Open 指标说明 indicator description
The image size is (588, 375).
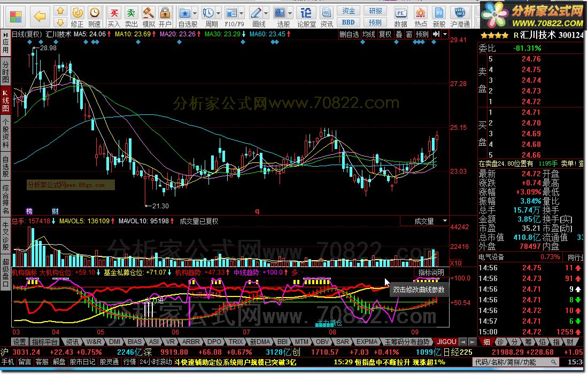(431, 272)
